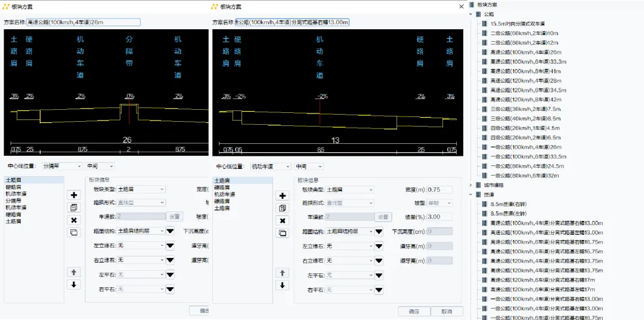The height and width of the screenshot is (320, 644).
Task: Open 板块类型 dropdown in the 13.00m dialog
Action: pos(349,190)
